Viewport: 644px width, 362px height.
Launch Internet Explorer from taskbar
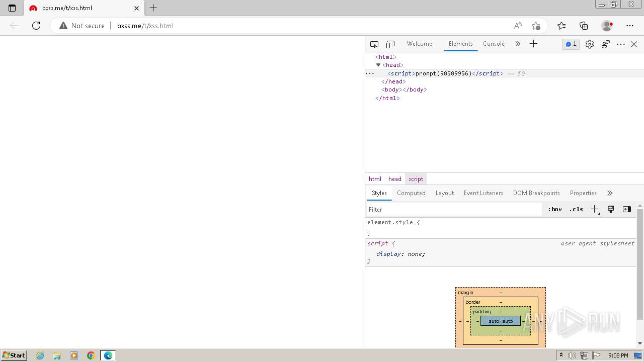tap(40, 355)
